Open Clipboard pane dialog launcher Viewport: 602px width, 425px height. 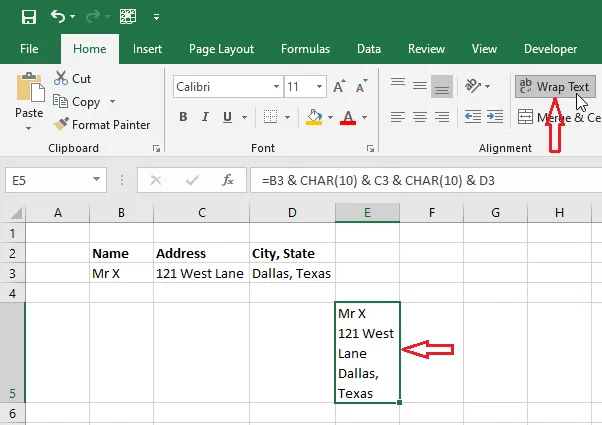(x=156, y=149)
